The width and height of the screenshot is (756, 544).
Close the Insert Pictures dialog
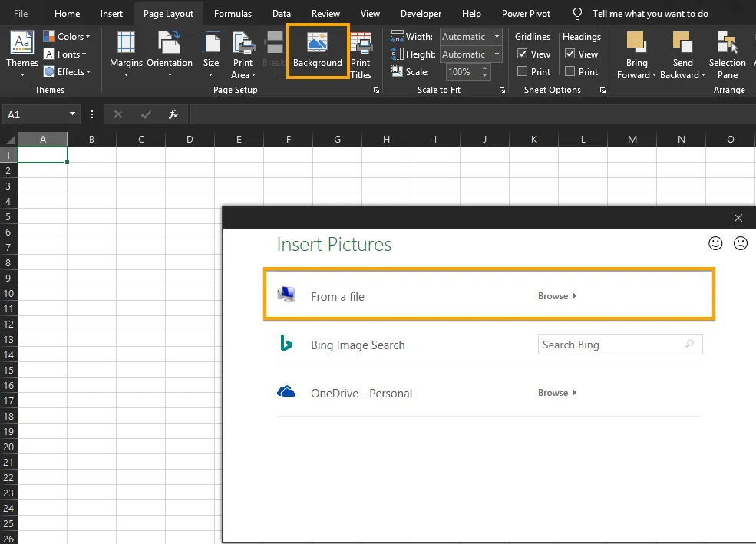pyautogui.click(x=738, y=218)
